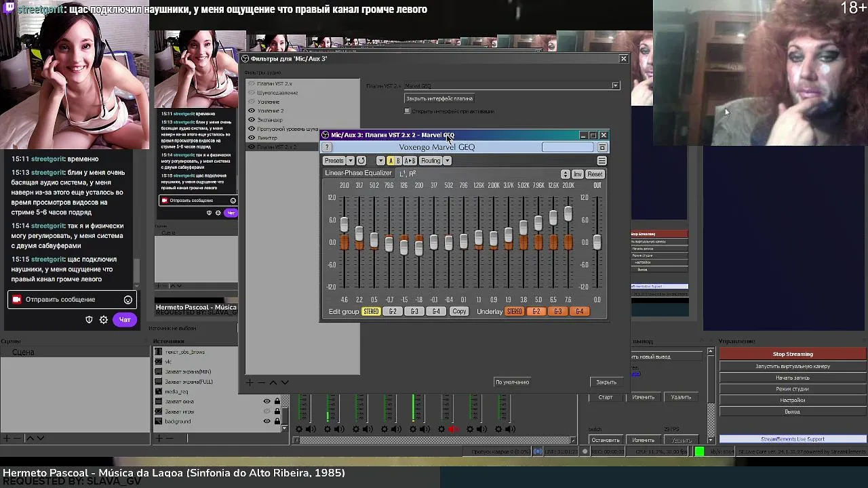Toggle visibility of Лимитер filter
The height and width of the screenshot is (488, 868).
pyautogui.click(x=252, y=138)
